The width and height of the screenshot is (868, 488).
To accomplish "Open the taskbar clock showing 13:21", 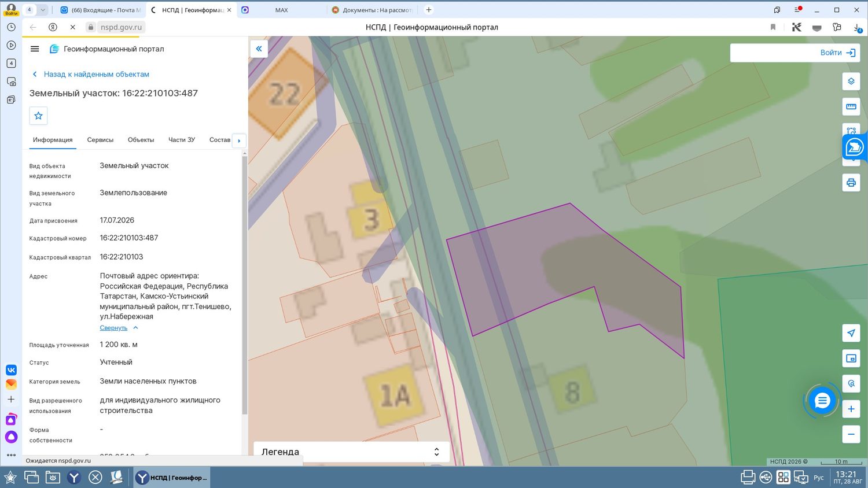I will (847, 478).
